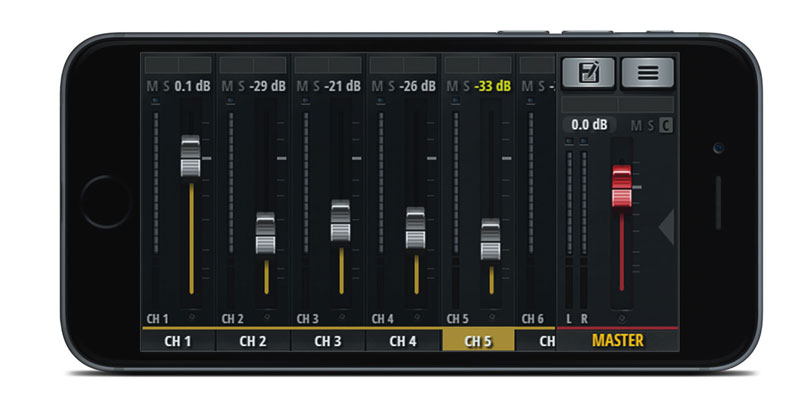Click the CH 2 -29 dB level readout
The image size is (800, 394).
[268, 86]
